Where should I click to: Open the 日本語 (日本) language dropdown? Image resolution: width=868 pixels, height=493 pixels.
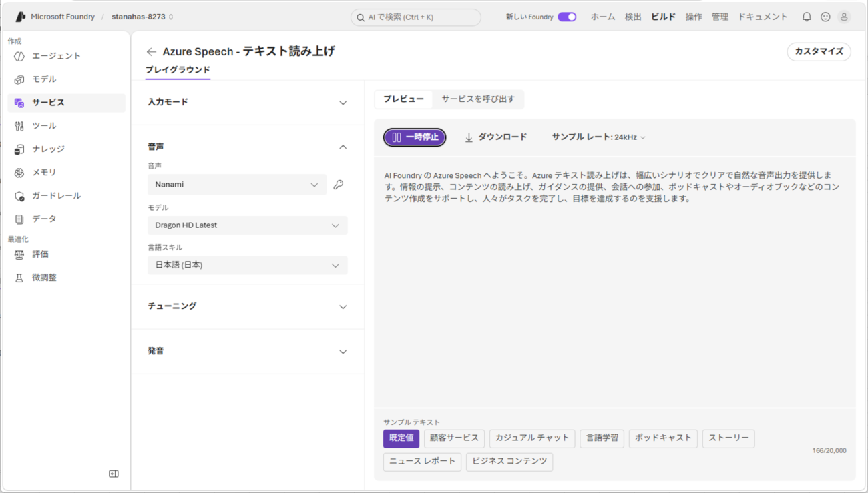(x=248, y=265)
